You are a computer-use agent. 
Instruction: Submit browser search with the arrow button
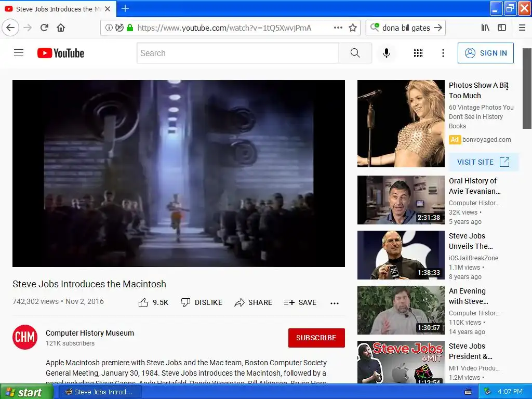438,28
